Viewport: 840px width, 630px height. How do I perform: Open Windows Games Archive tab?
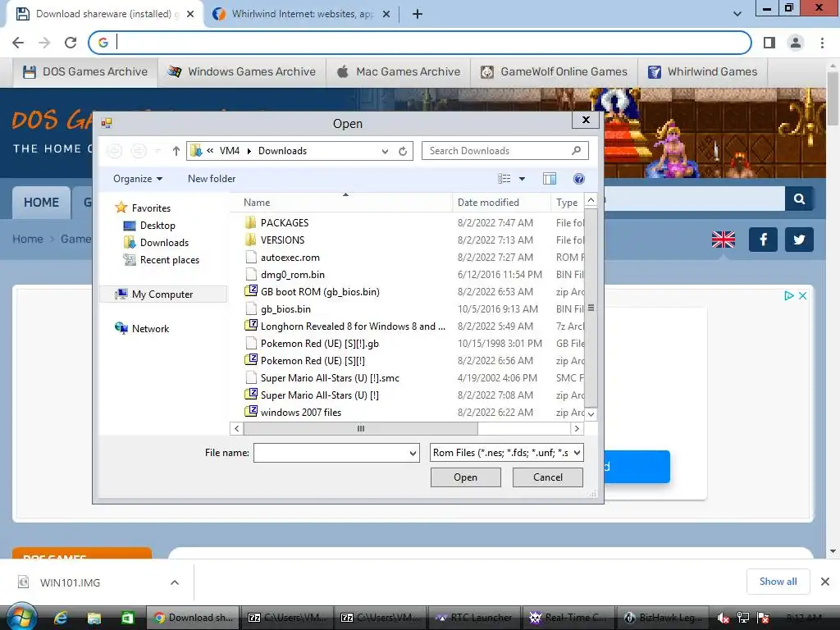(242, 72)
